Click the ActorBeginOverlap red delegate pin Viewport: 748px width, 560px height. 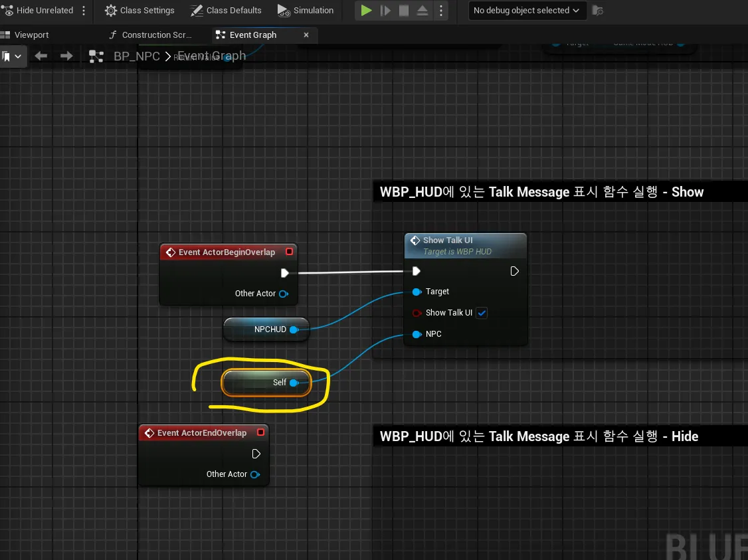pyautogui.click(x=289, y=251)
